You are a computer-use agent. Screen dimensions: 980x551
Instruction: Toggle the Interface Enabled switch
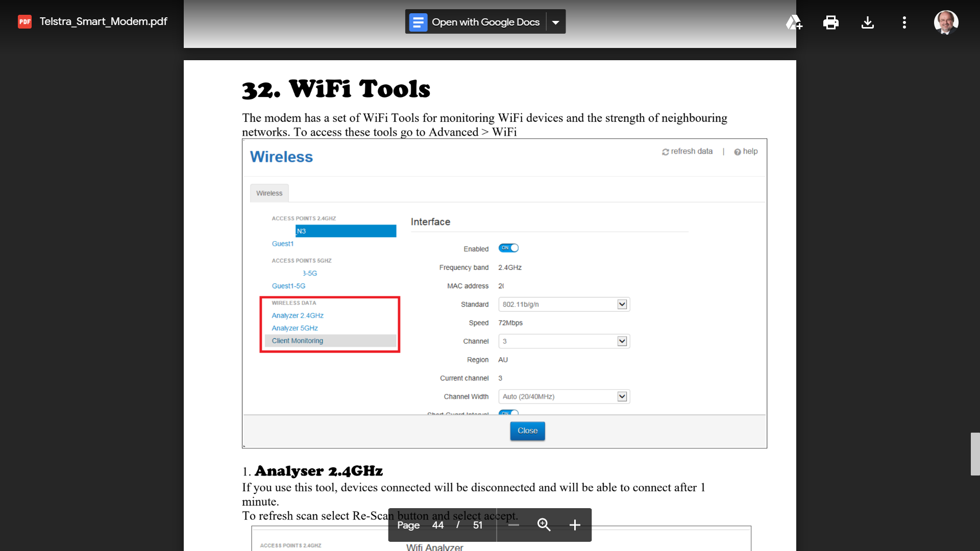(x=508, y=248)
